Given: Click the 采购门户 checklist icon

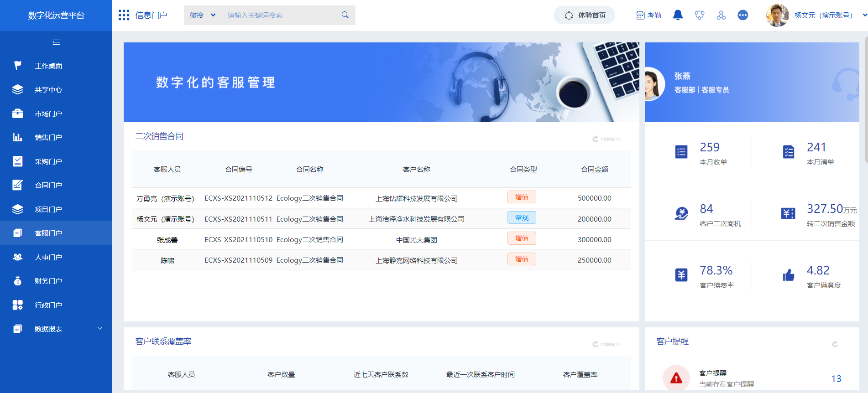Looking at the screenshot, I should point(17,161).
